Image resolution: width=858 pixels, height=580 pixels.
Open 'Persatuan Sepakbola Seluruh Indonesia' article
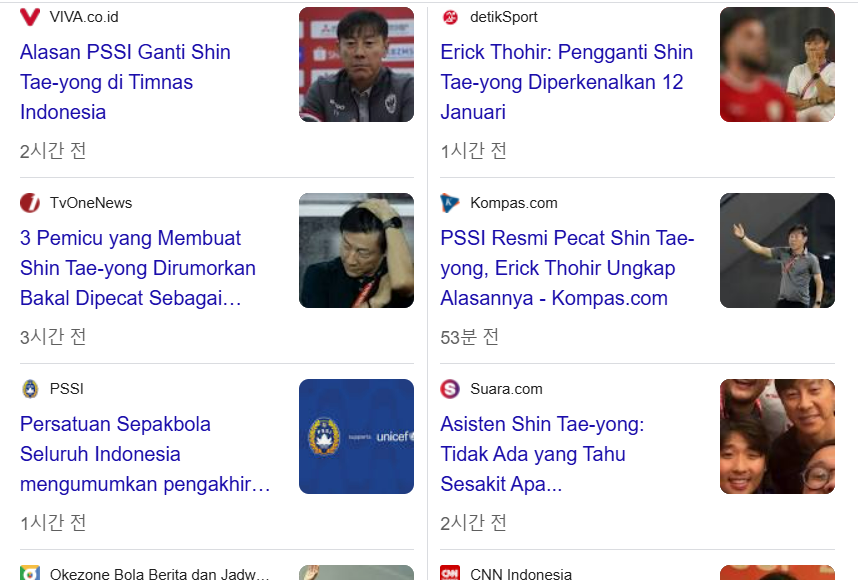145,454
